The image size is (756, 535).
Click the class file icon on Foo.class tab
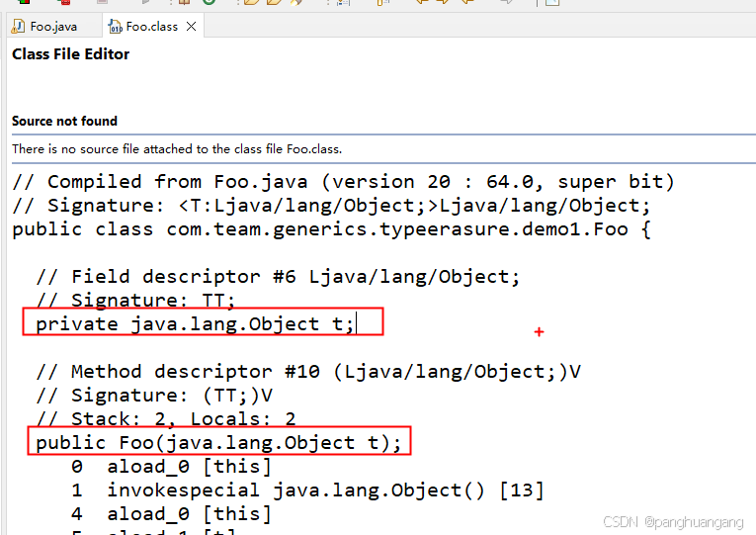click(116, 27)
